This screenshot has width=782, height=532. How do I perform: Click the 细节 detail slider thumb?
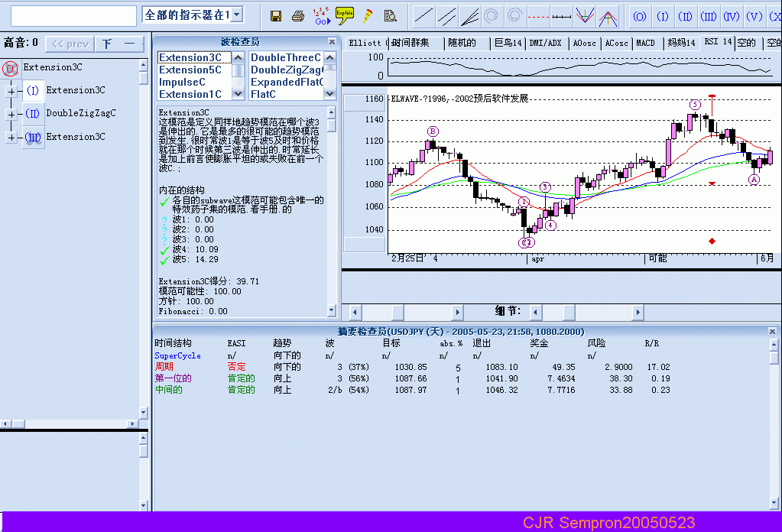point(569,312)
